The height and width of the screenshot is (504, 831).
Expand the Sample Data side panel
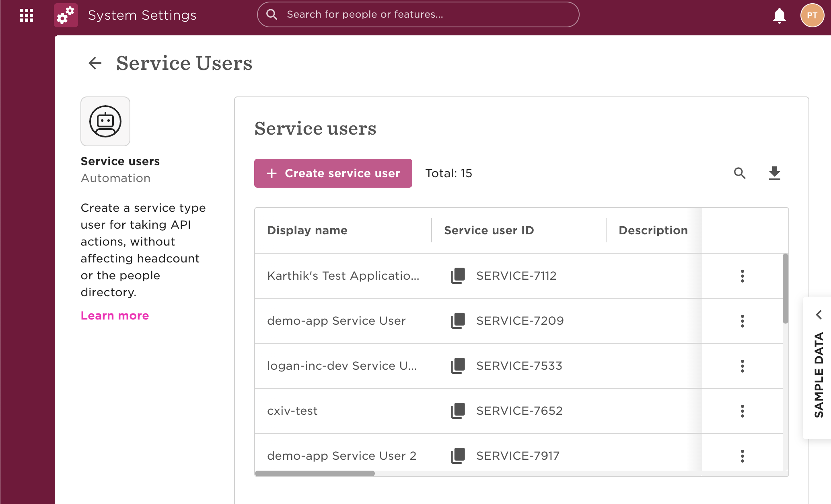click(x=819, y=315)
